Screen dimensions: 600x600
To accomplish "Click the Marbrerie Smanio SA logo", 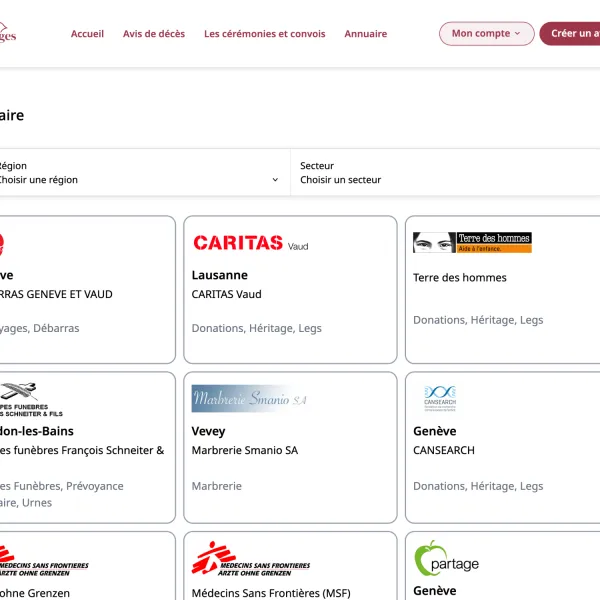I will click(250, 399).
